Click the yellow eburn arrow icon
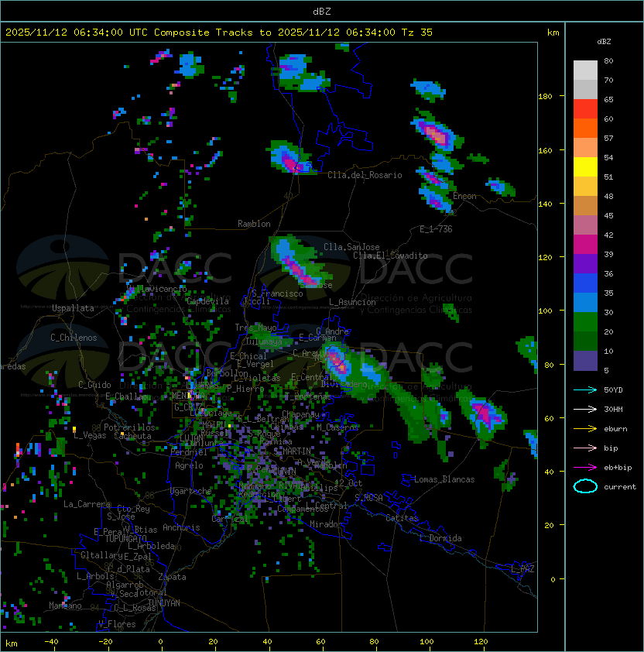 coord(585,428)
